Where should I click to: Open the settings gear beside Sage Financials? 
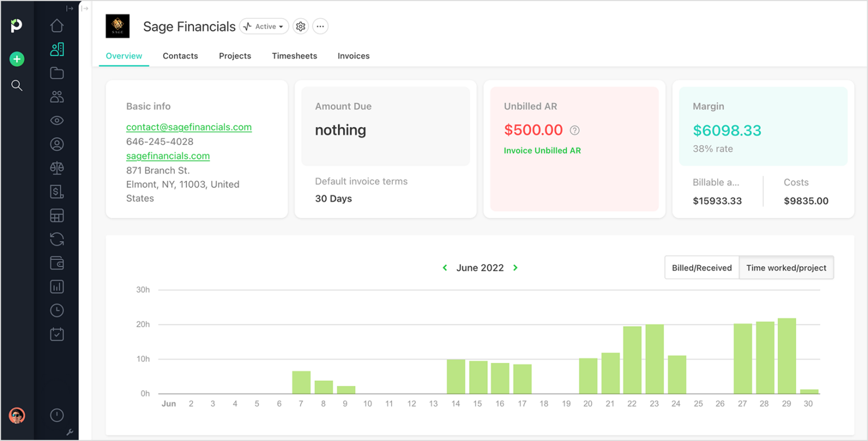pos(301,26)
